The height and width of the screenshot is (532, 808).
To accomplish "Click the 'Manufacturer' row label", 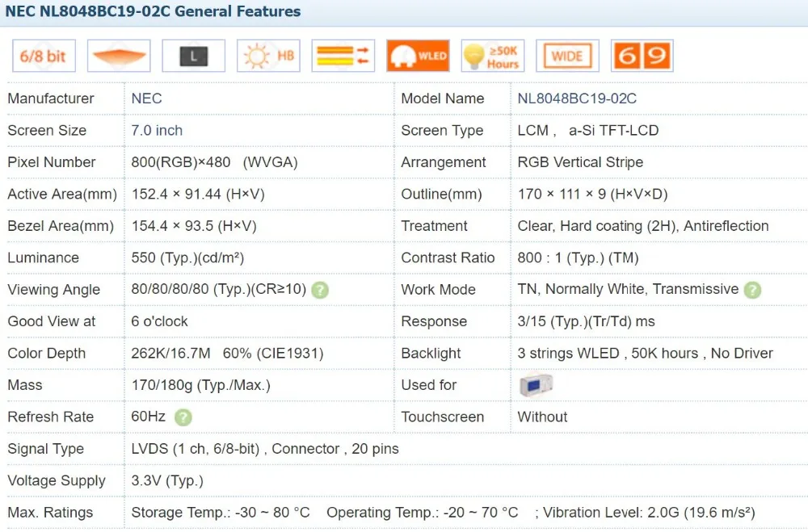I will 51,98.
